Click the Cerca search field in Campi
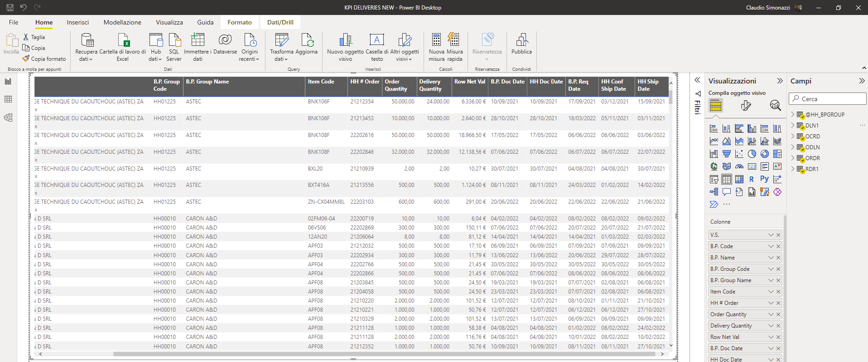This screenshot has height=362, width=868. tap(828, 99)
